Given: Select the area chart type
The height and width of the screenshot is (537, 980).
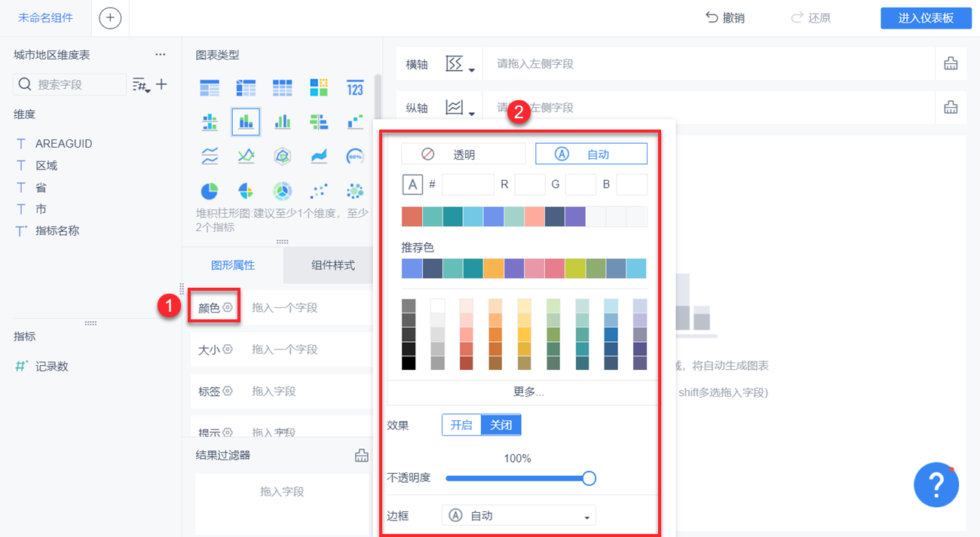Looking at the screenshot, I should click(x=319, y=156).
